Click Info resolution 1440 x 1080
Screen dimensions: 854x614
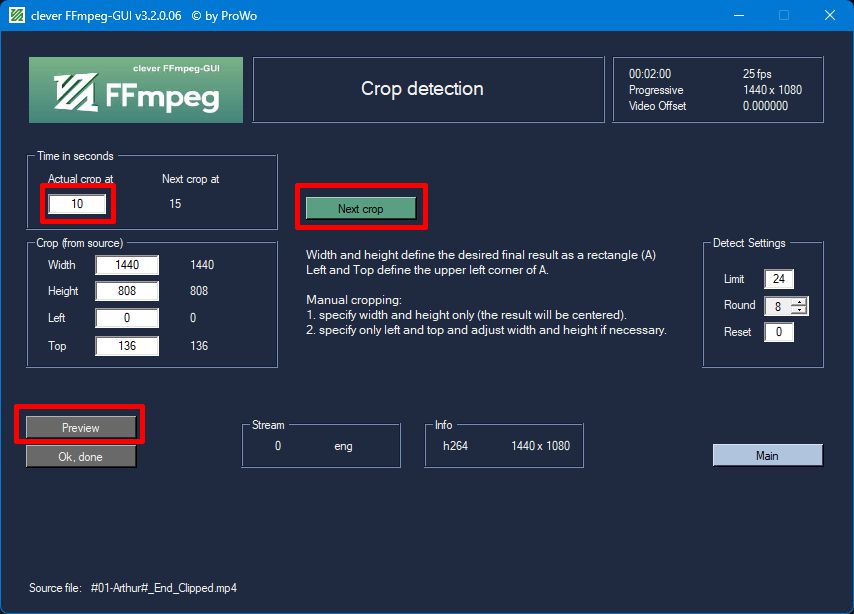[540, 446]
